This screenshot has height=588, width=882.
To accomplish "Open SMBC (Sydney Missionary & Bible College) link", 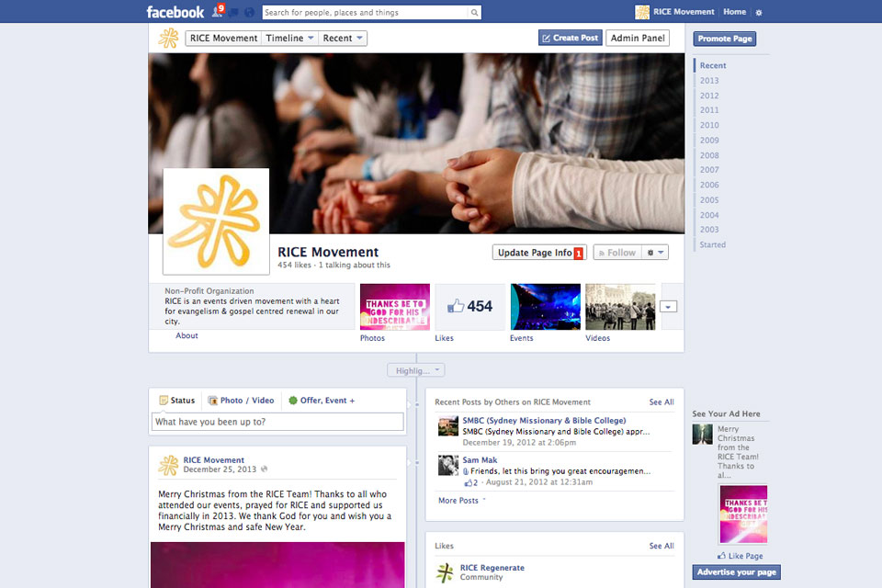I will pos(544,420).
